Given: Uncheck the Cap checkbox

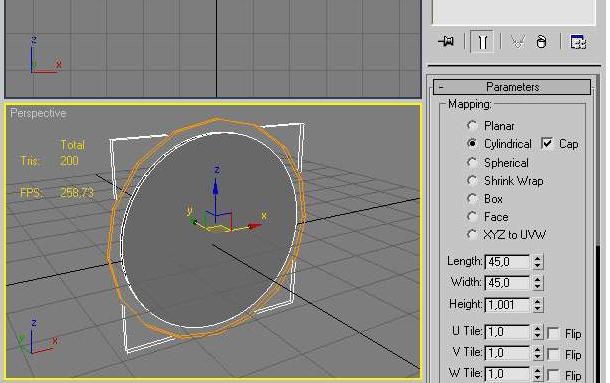Looking at the screenshot, I should [547, 144].
